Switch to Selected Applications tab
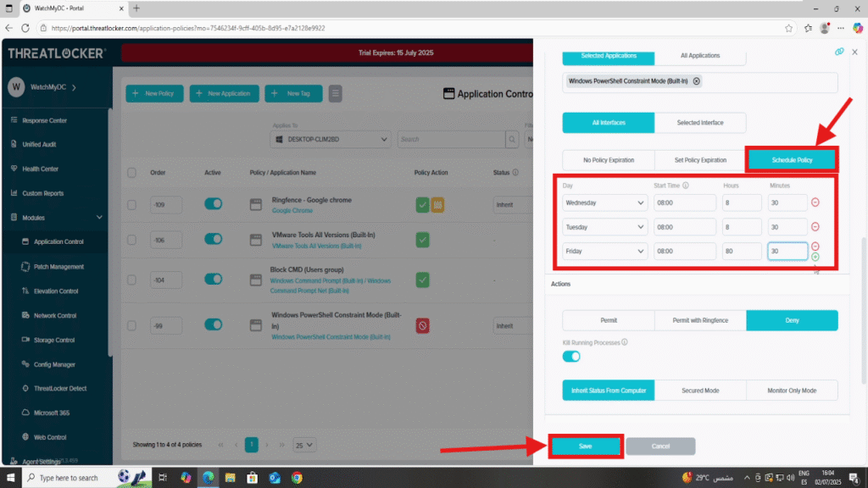Screen dimensions: 868x488 [x=609, y=56]
